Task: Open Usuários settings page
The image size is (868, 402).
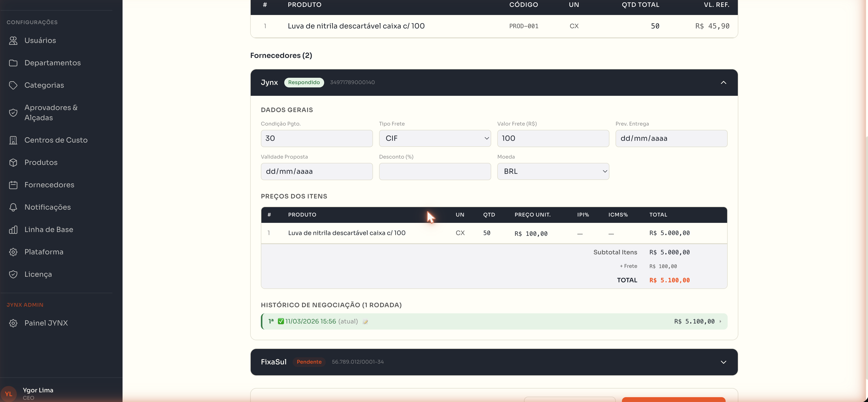Action: pyautogui.click(x=40, y=40)
